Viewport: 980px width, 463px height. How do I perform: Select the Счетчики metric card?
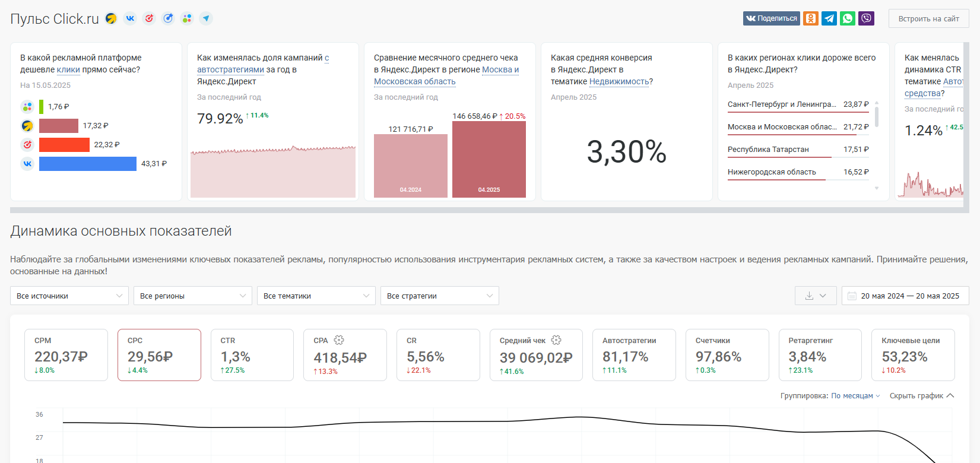[x=727, y=355]
